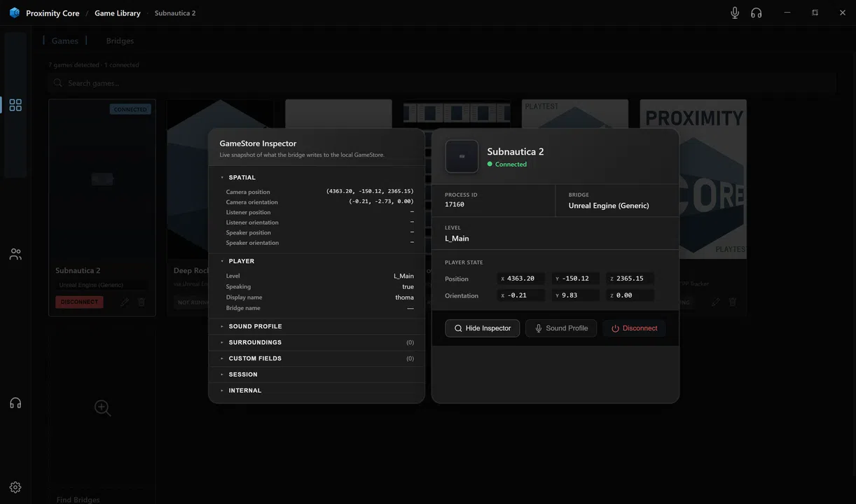
Task: Click the trash icon on Subnautica 2 card
Action: (141, 302)
